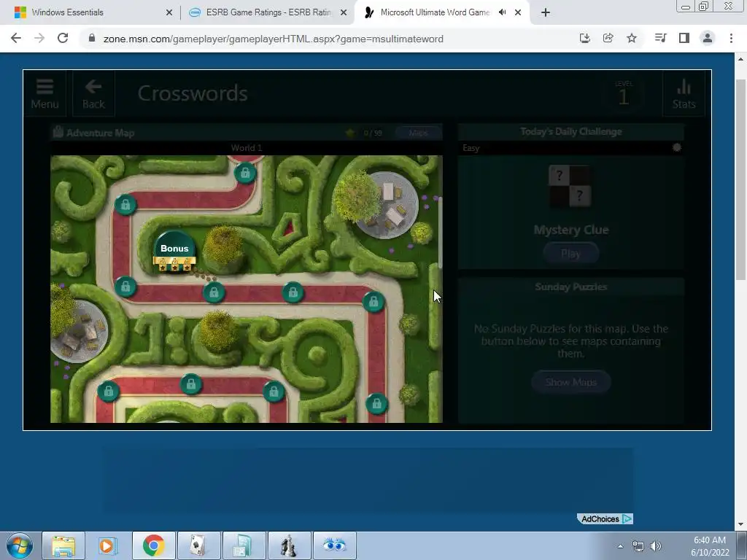Viewport: 747px width, 560px height.
Task: Open the Chrome profile icon
Action: click(708, 38)
